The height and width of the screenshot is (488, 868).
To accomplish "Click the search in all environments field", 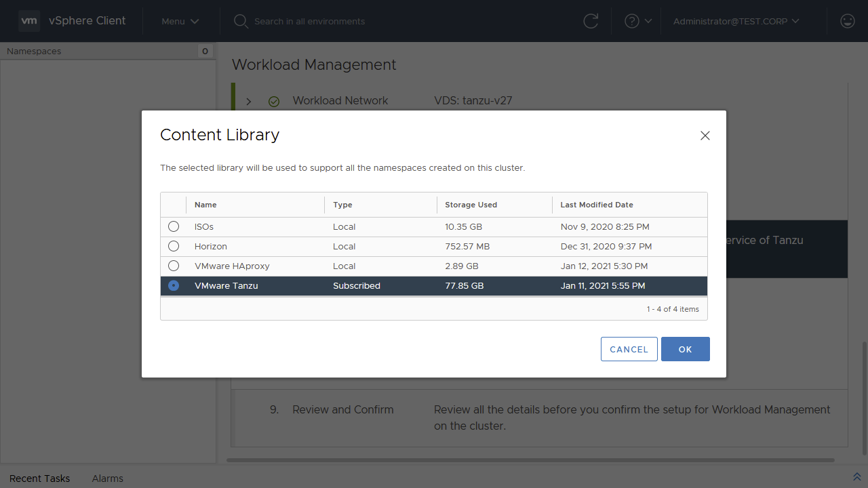I will click(x=309, y=21).
